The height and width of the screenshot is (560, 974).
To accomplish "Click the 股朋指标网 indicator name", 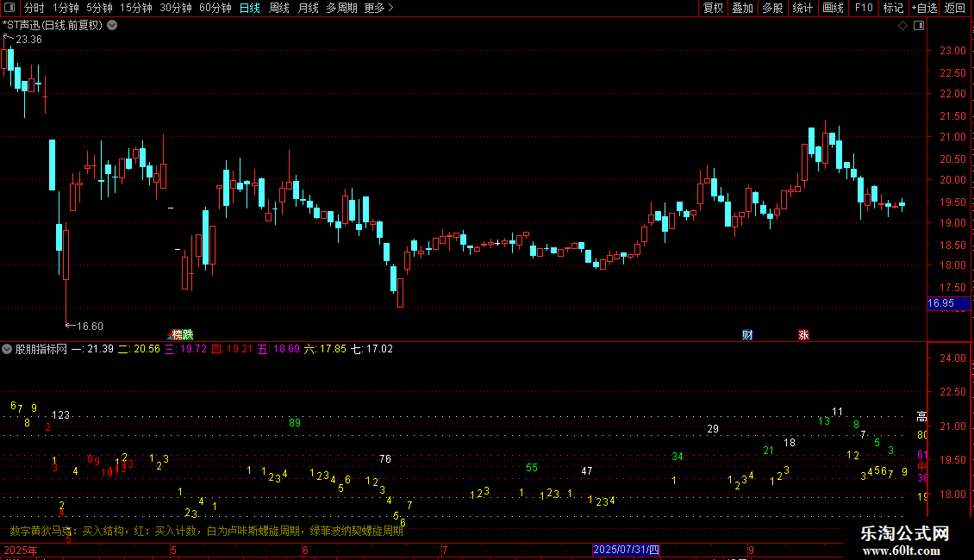I will pos(41,349).
